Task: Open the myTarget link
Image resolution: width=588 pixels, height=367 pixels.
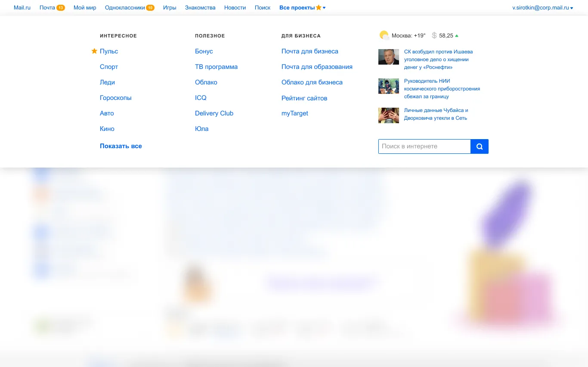Action: point(295,113)
